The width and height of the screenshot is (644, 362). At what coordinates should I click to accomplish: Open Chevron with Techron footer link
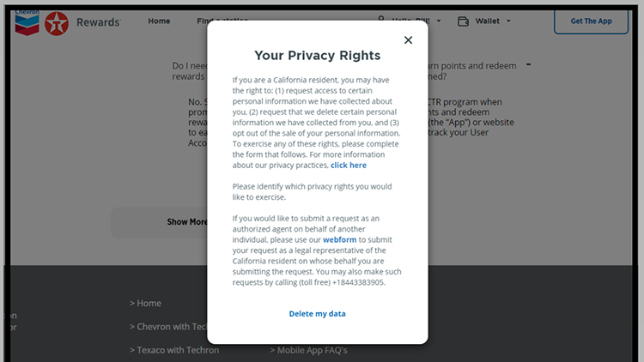point(169,327)
